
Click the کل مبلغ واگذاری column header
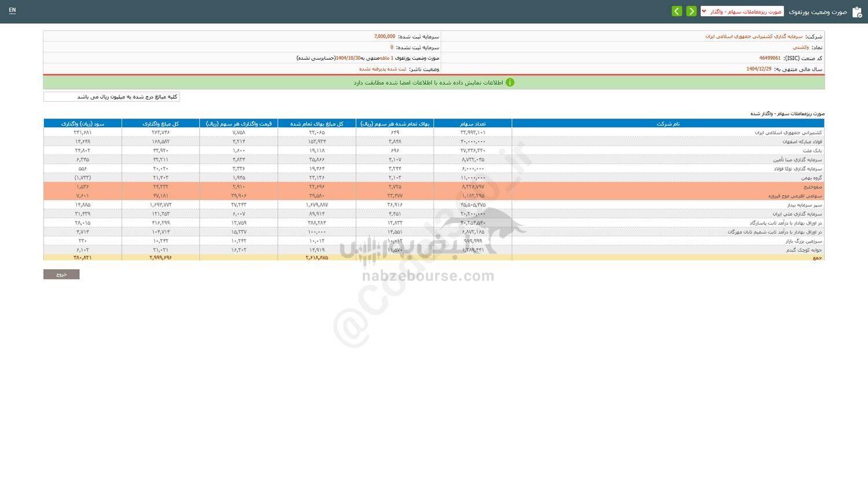(x=160, y=123)
